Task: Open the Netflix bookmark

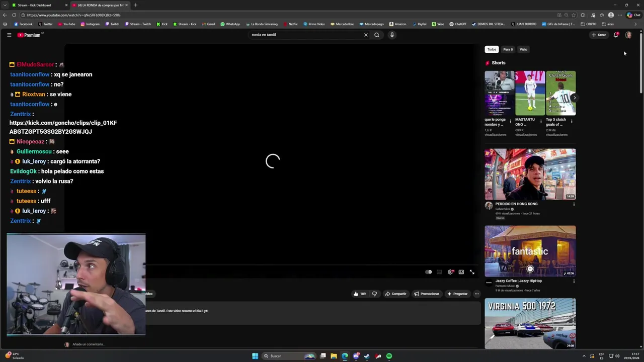Action: [x=290, y=24]
